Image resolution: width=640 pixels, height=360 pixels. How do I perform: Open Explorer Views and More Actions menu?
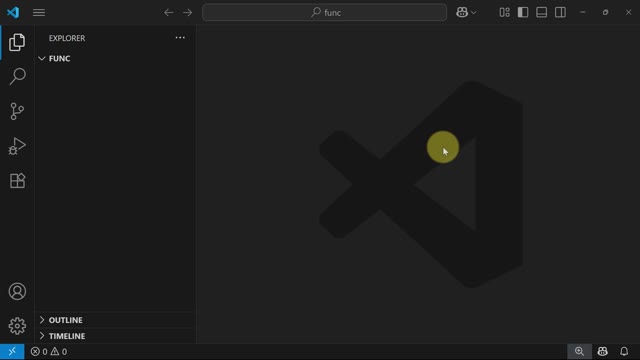180,38
